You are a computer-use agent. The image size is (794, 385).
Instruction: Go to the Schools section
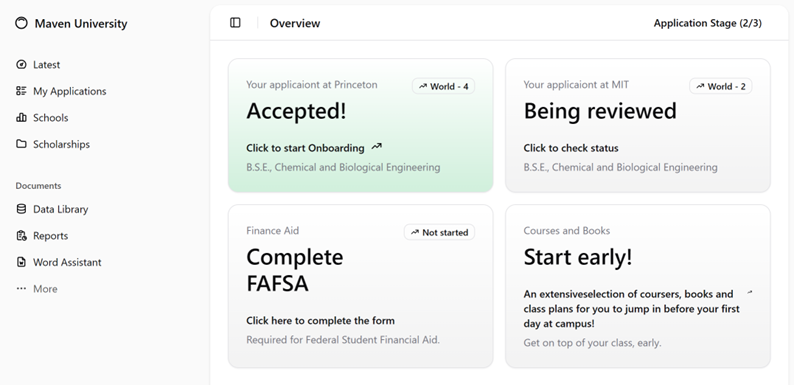coord(42,118)
